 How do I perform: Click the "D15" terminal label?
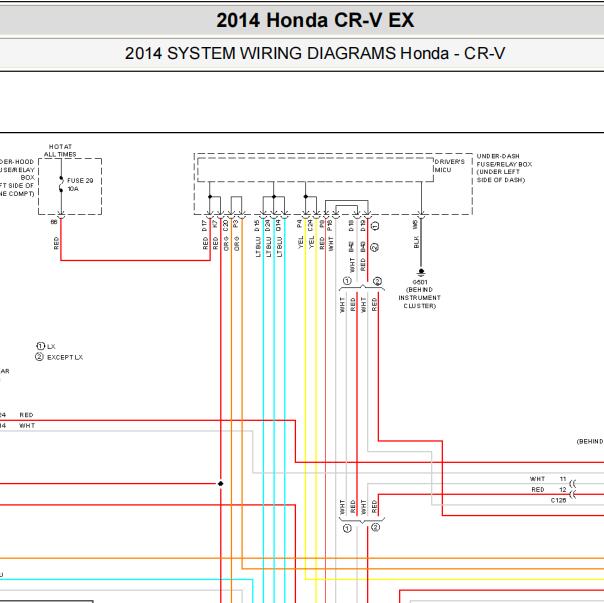pos(257,225)
